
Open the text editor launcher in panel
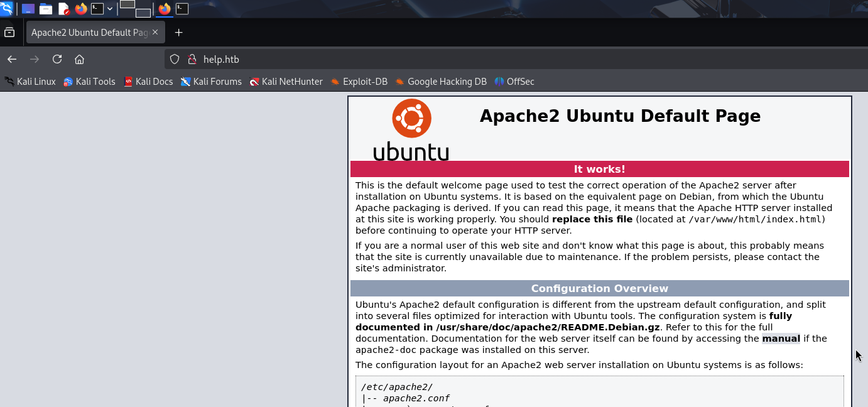point(63,9)
